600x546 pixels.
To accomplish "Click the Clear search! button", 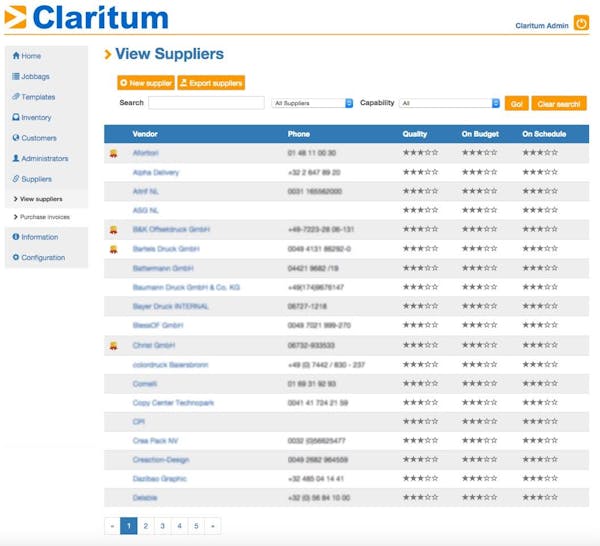I will [x=559, y=103].
